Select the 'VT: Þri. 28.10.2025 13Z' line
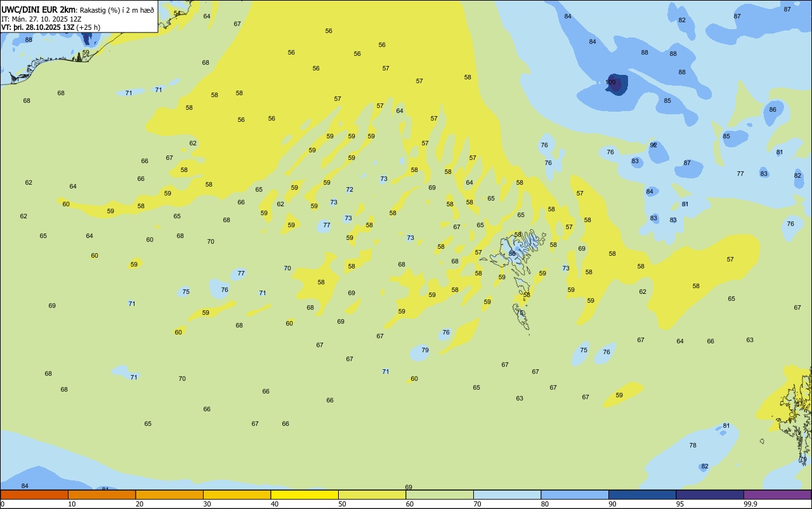This screenshot has width=812, height=509. pos(38,27)
